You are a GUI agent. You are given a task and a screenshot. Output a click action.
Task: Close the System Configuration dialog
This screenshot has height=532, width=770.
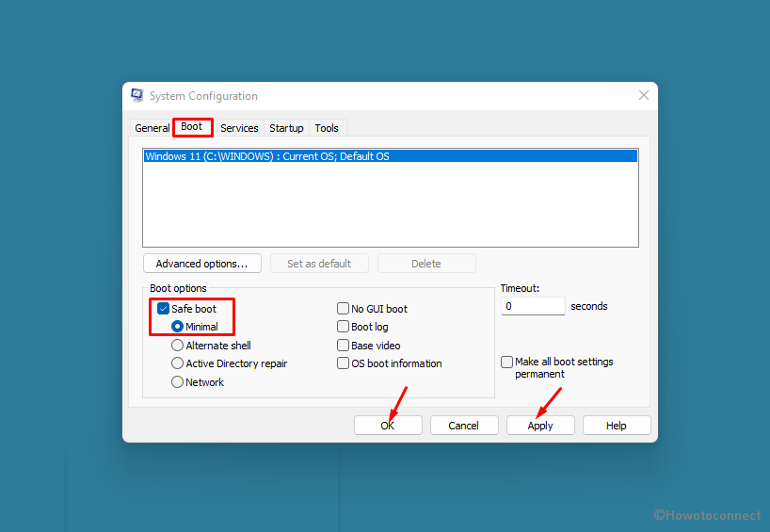point(643,95)
